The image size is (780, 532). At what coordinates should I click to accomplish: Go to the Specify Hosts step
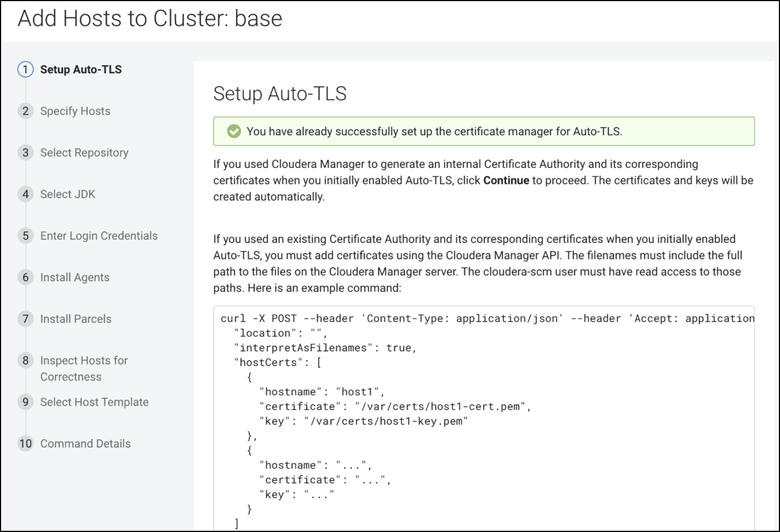tap(75, 111)
